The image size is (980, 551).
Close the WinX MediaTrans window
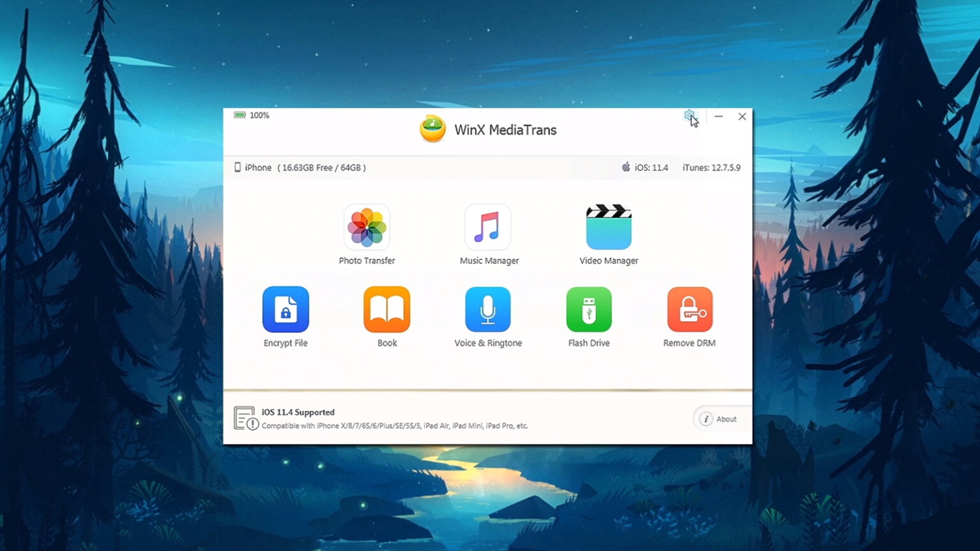click(x=742, y=116)
